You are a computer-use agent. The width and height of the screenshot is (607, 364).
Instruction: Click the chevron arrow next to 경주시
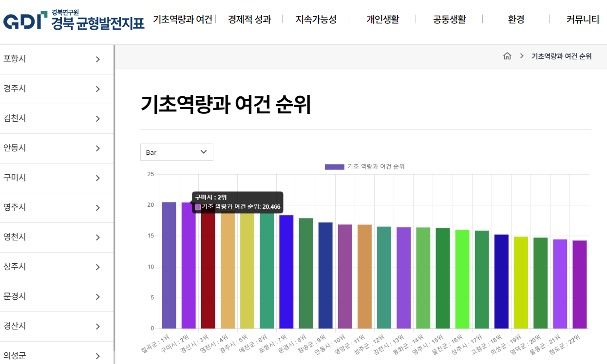(97, 89)
